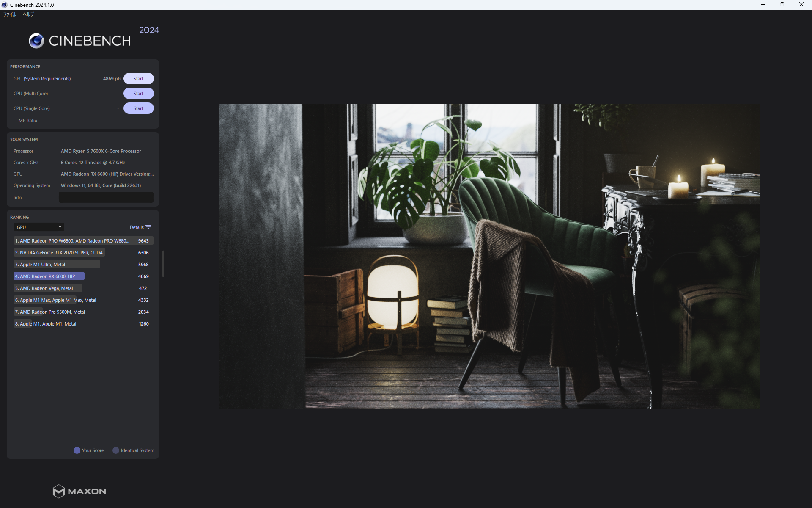
Task: Click the Info input field
Action: click(106, 197)
